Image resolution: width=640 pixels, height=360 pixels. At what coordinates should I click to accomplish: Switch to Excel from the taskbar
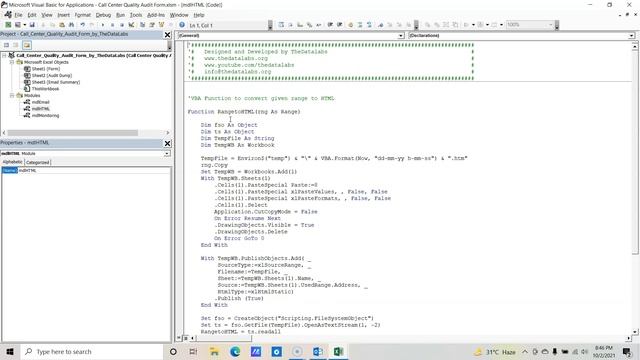[338, 351]
